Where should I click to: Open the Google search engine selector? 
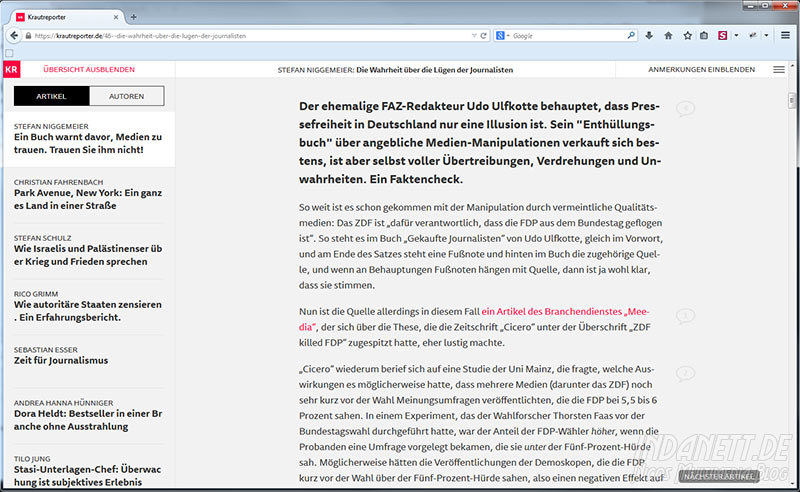(x=503, y=36)
